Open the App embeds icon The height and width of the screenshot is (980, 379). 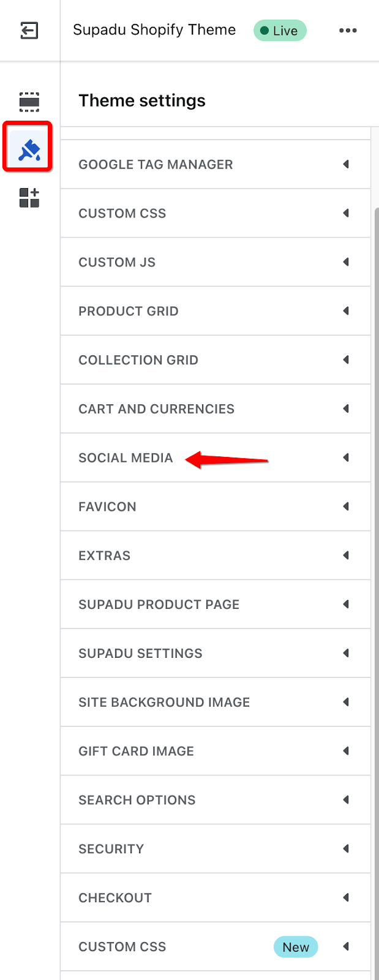click(x=29, y=197)
